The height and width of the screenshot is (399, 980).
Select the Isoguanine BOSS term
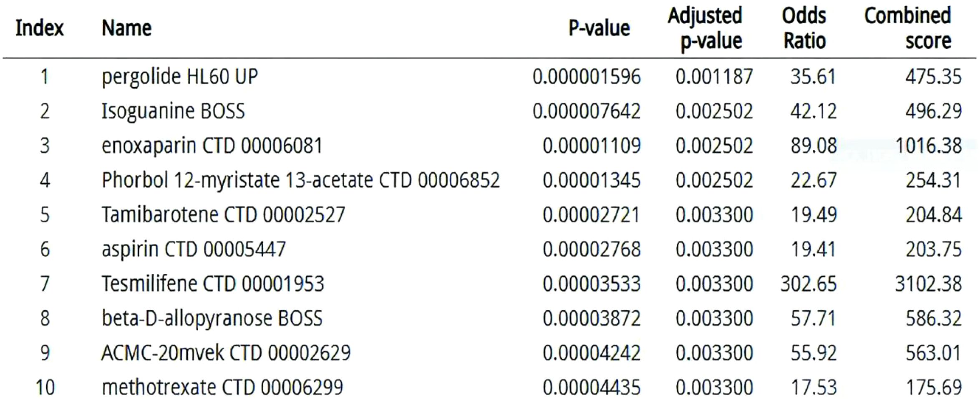[x=173, y=111]
